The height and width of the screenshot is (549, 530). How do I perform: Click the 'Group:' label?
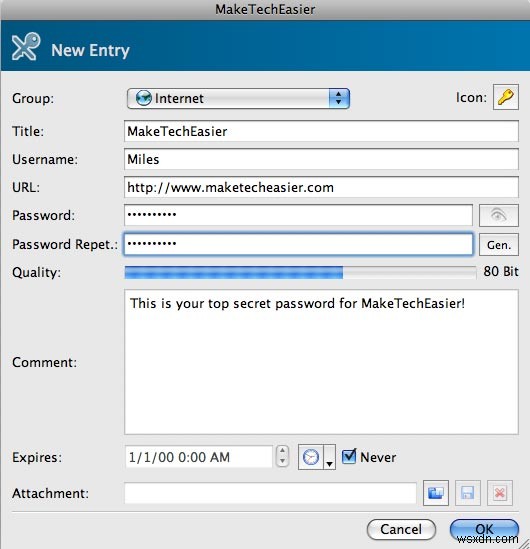33,98
